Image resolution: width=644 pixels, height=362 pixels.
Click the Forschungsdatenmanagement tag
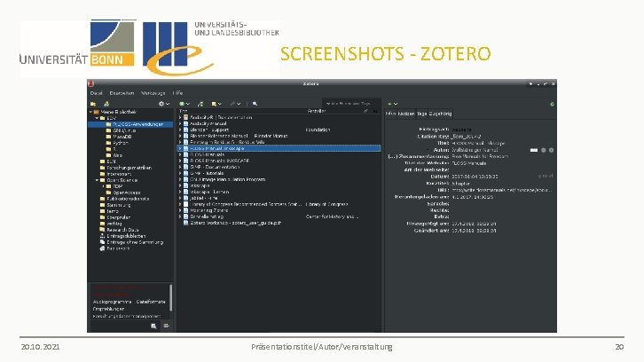coord(127,316)
